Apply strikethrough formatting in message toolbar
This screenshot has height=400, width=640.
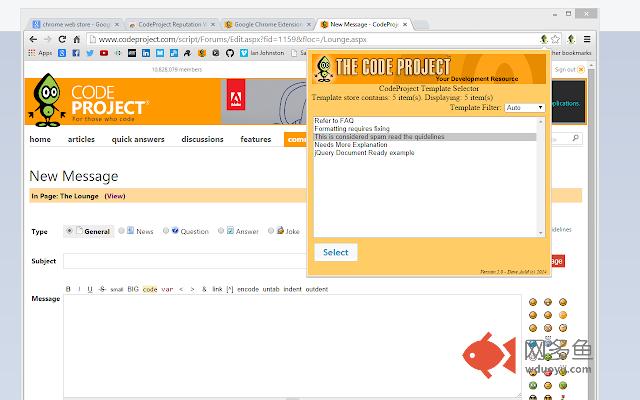(x=102, y=289)
